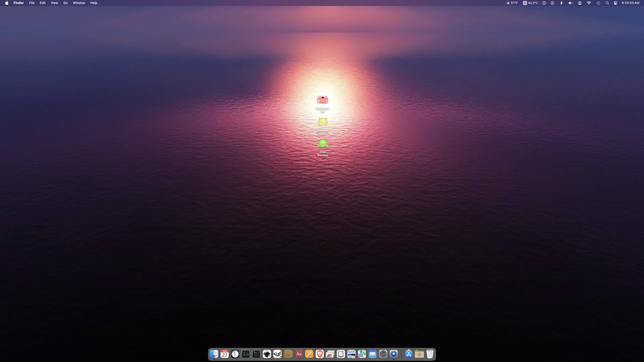The image size is (644, 362).
Task: Open the Time Machine menu bar dropdown
Action: tap(598, 3)
